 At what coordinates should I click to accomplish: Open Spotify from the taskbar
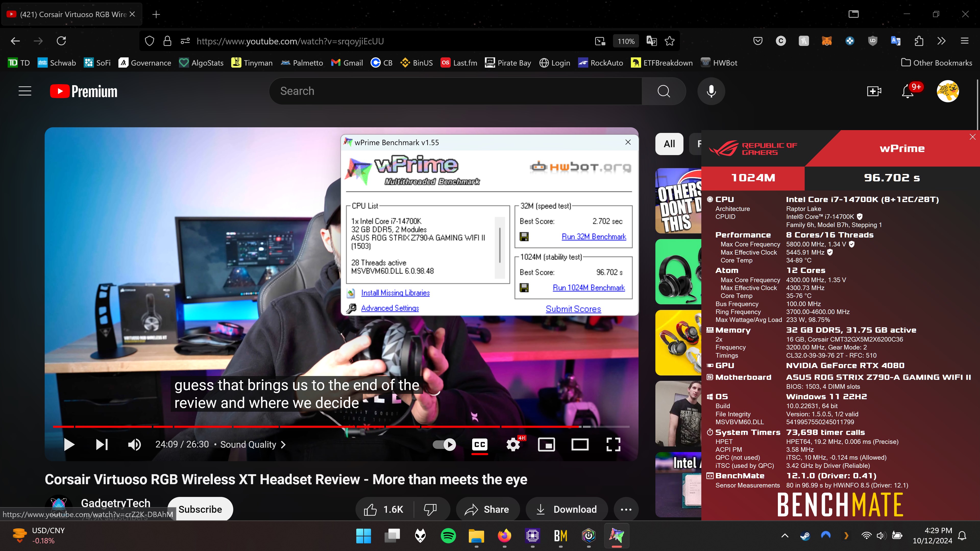[x=448, y=536]
